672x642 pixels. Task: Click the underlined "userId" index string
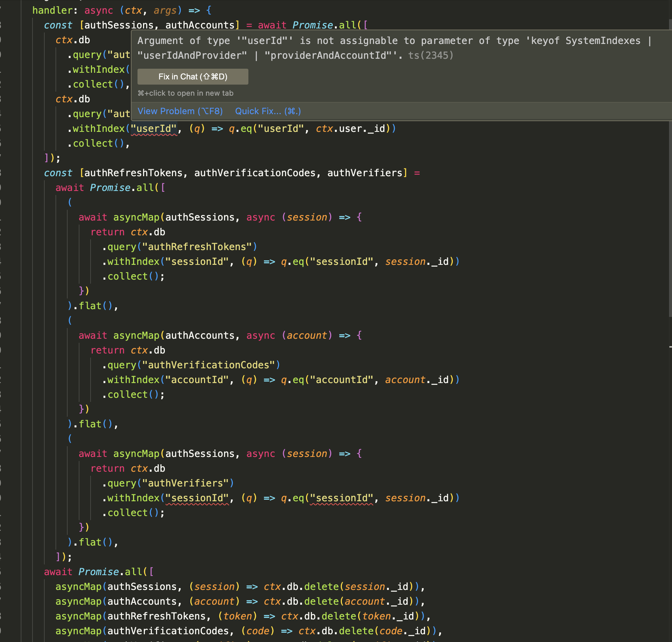click(x=154, y=129)
